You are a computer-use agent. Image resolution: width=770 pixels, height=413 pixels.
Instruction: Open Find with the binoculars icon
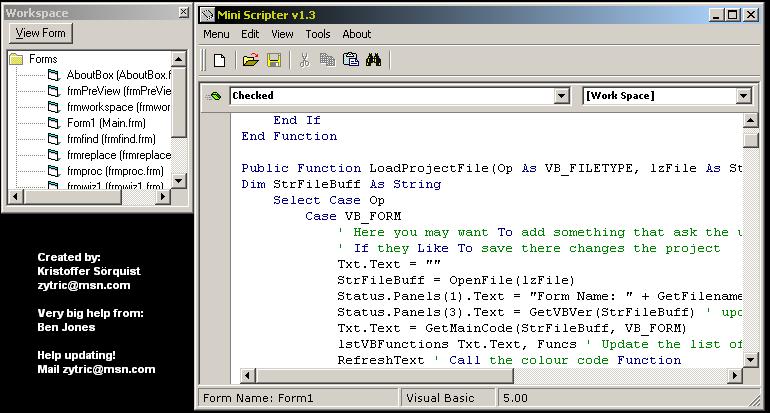tap(374, 60)
